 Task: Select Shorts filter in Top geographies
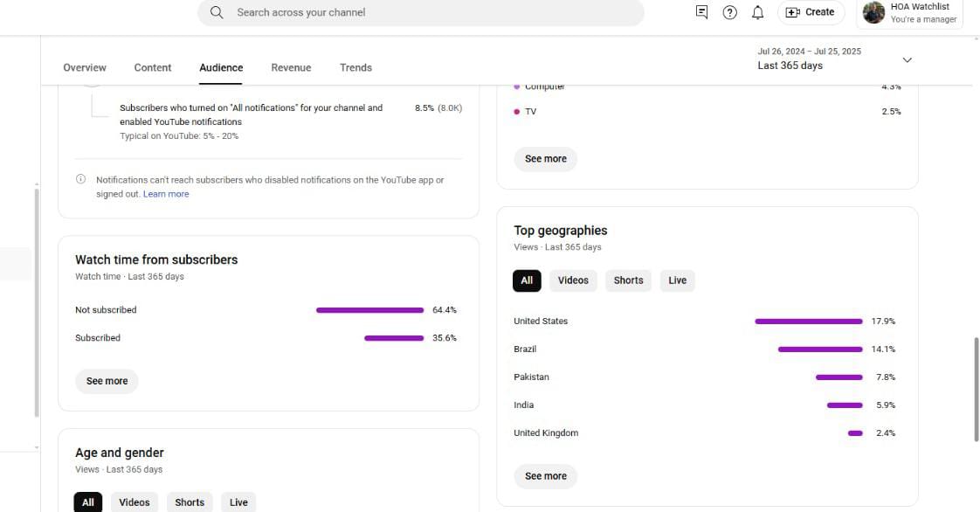[628, 280]
